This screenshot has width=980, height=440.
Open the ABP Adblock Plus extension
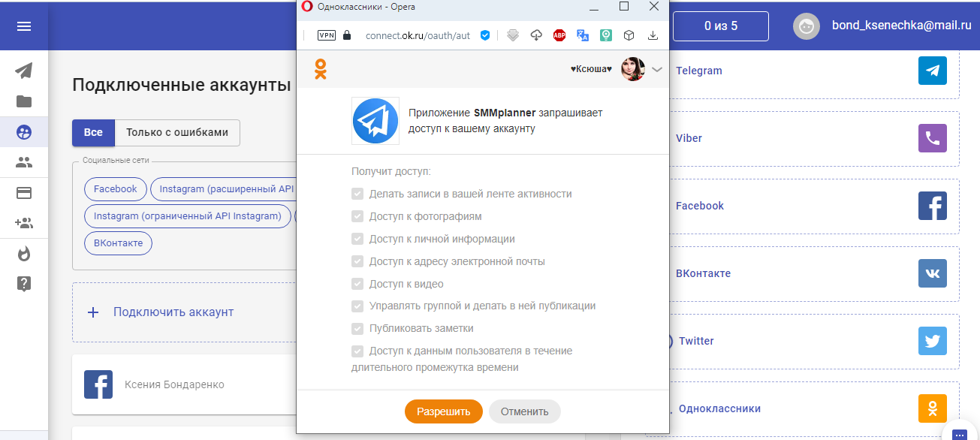[x=559, y=35]
